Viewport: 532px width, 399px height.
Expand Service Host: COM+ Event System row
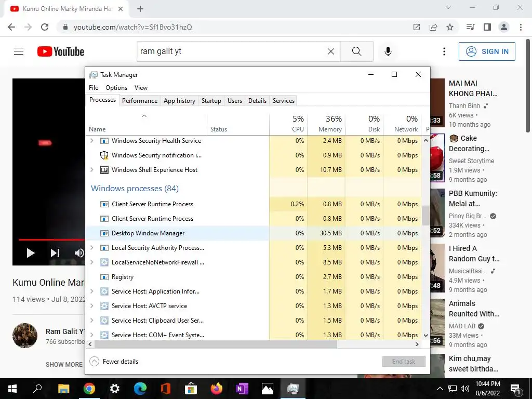point(91,335)
